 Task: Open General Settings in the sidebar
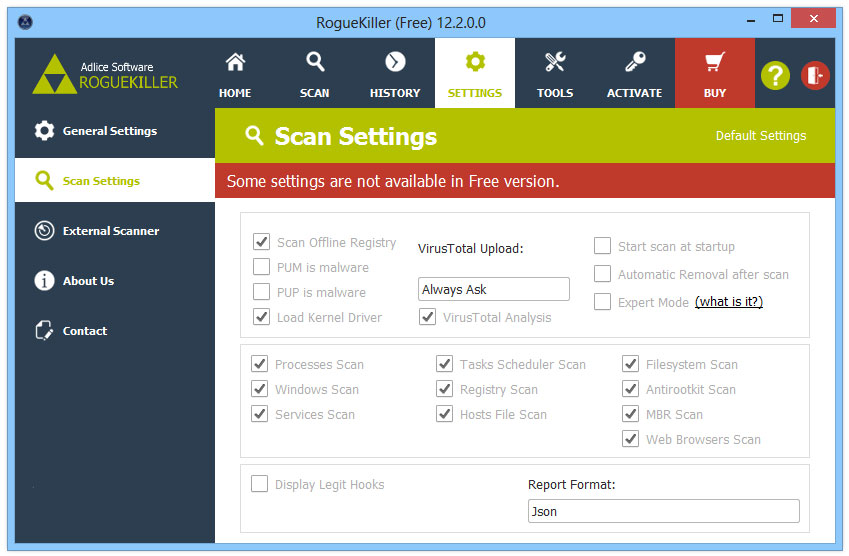coord(115,130)
